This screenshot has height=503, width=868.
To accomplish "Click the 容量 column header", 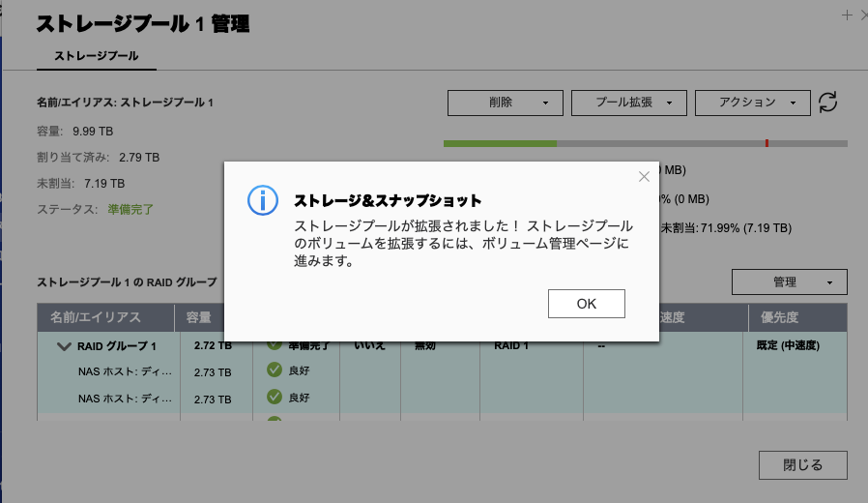I will click(199, 317).
